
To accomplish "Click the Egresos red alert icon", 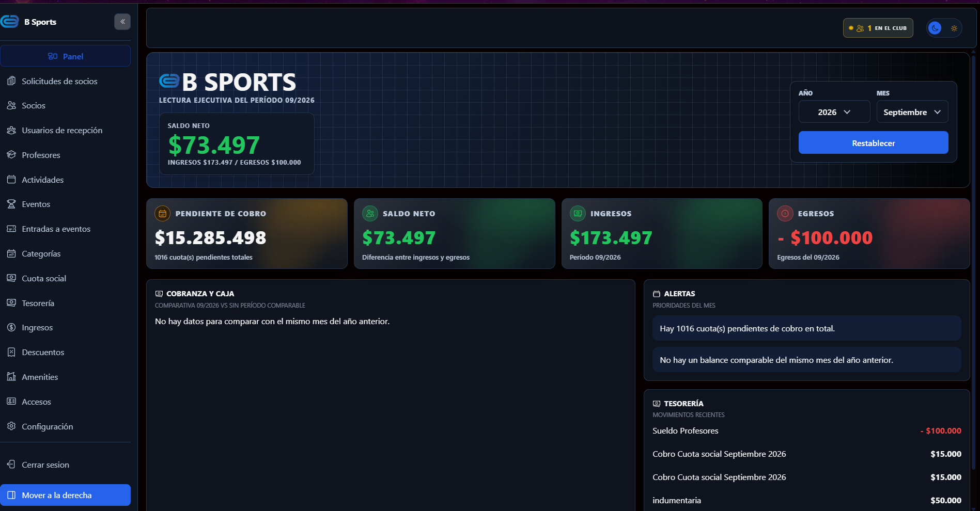I will (x=785, y=213).
